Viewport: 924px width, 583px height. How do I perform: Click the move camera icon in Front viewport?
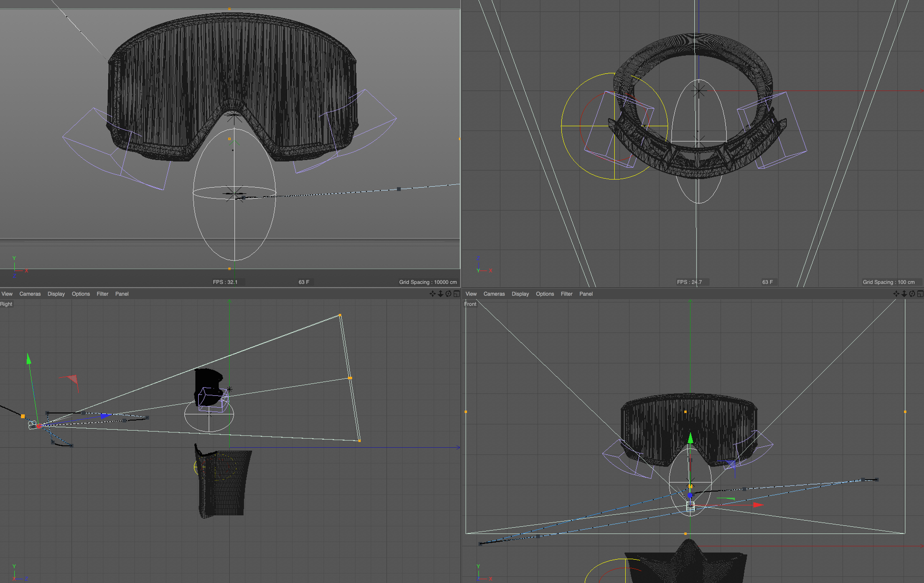(x=896, y=294)
